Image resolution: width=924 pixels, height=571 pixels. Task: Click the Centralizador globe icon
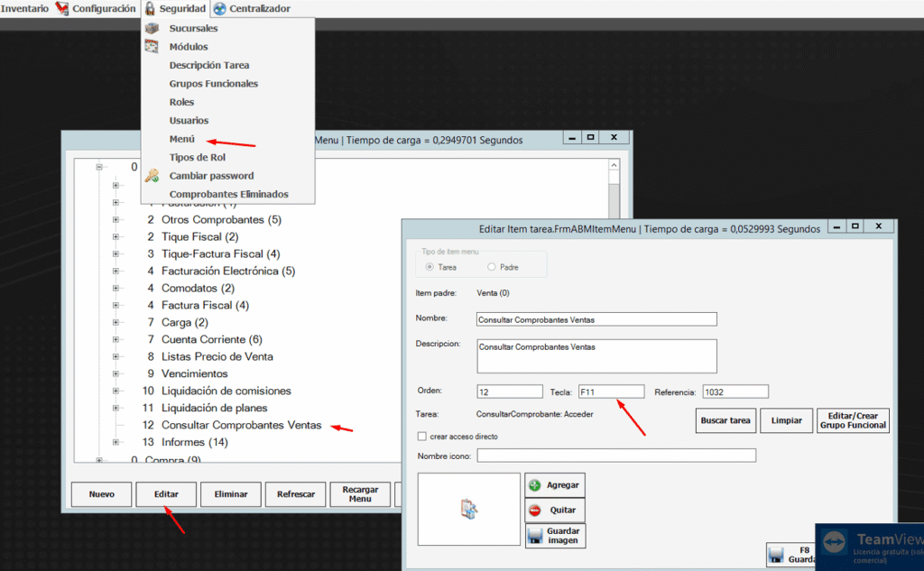[219, 9]
